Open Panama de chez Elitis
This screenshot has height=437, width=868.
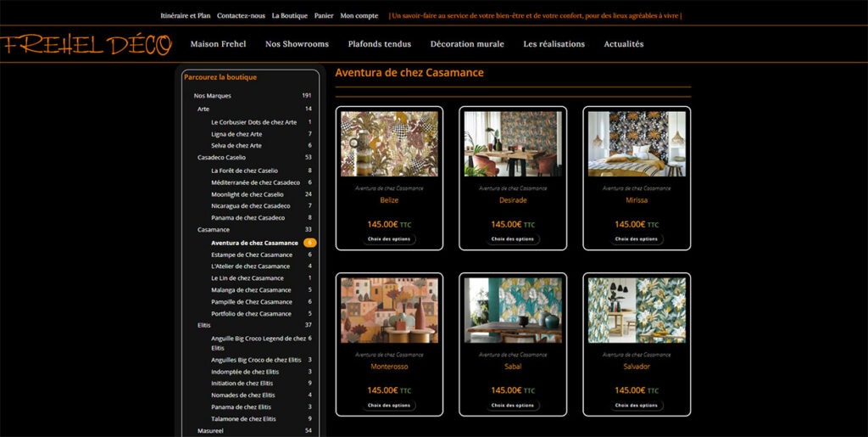(242, 407)
